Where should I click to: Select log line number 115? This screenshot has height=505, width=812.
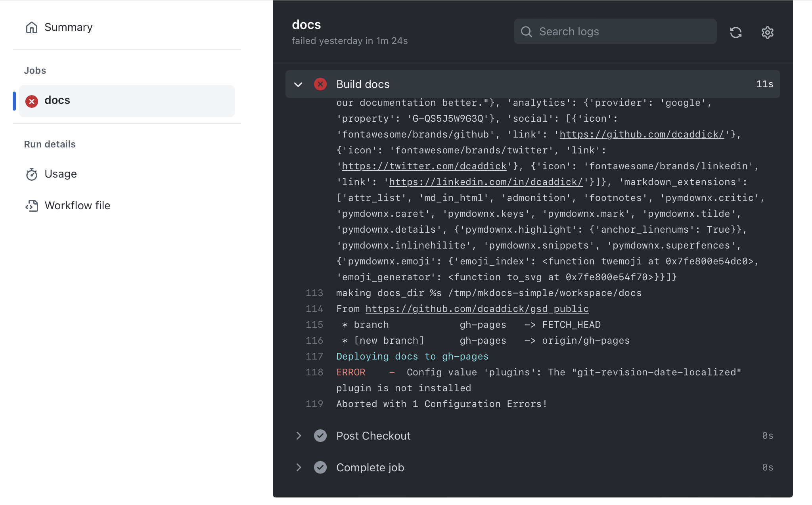pos(314,325)
